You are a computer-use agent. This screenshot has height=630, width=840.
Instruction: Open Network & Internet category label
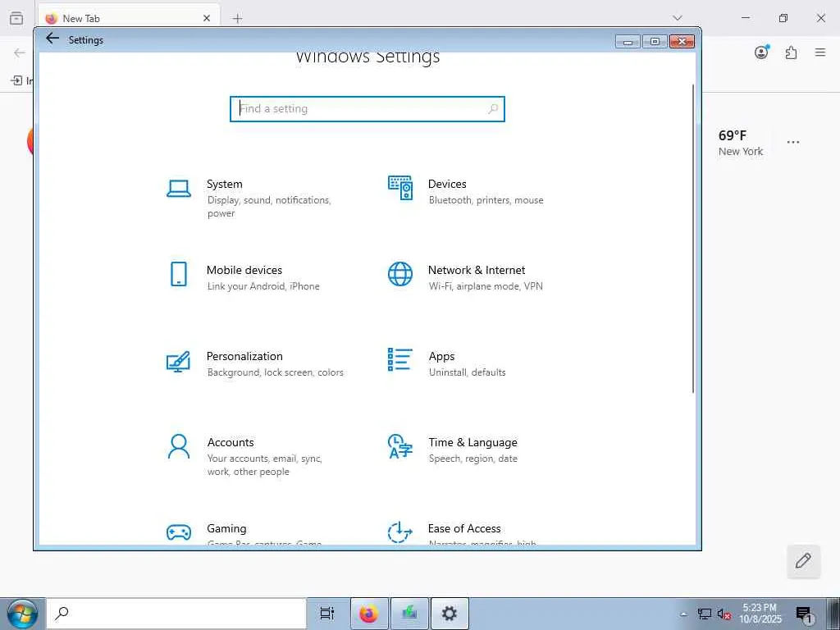click(477, 270)
